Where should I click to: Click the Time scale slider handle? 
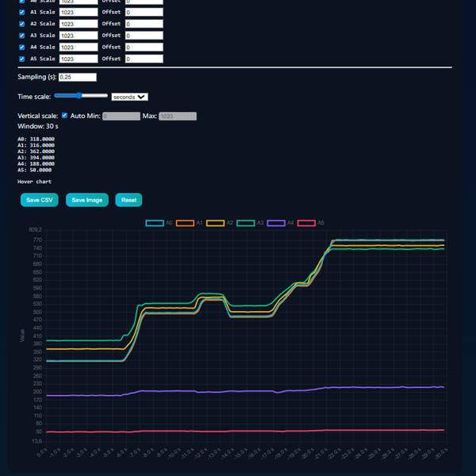[x=79, y=96]
